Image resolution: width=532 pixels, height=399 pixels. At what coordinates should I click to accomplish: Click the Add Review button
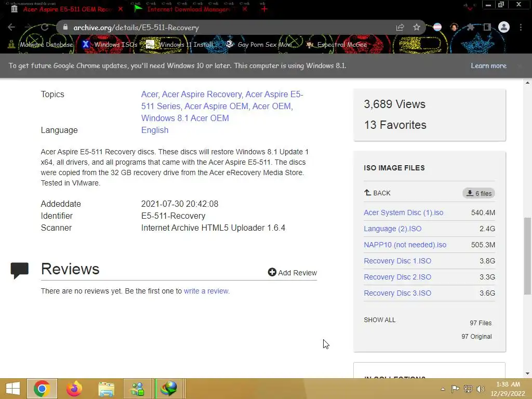pos(292,272)
